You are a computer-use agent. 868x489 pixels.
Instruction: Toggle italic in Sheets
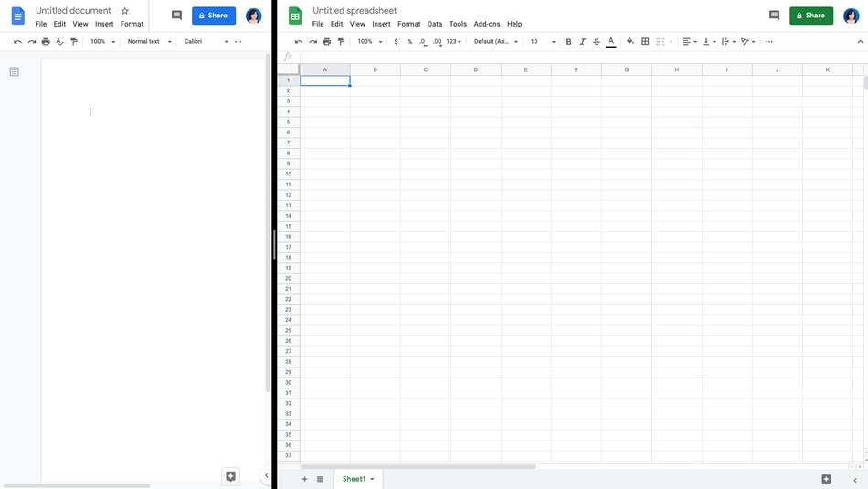coord(582,41)
